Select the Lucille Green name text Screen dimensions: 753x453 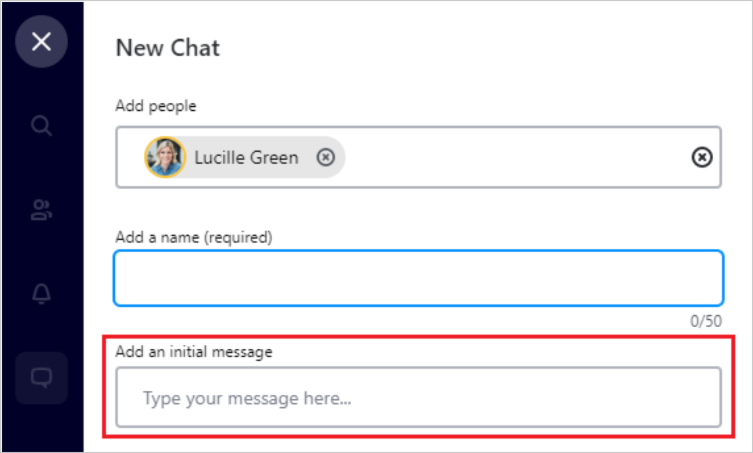[x=246, y=157]
